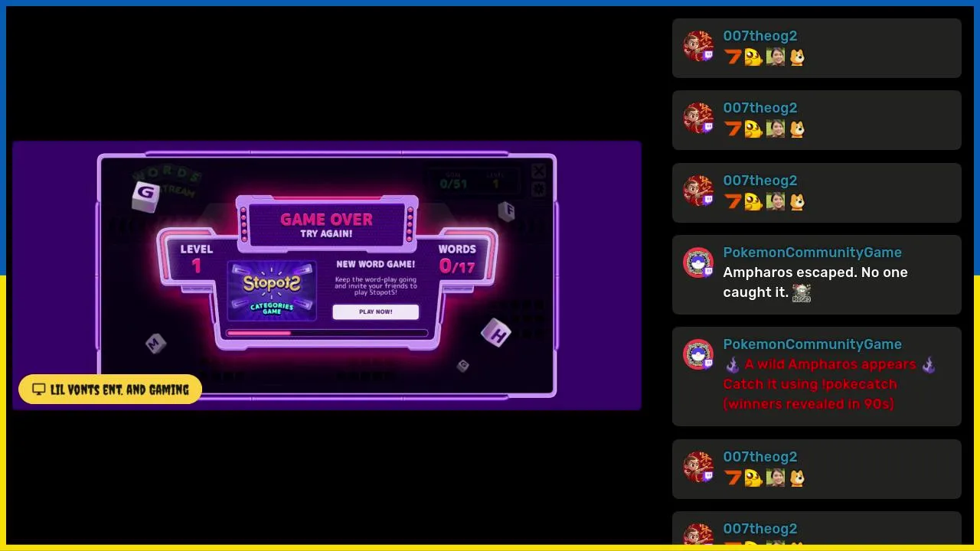Click corgi dog emote in message below winners revealed
The width and height of the screenshot is (980, 551).
pos(797,478)
